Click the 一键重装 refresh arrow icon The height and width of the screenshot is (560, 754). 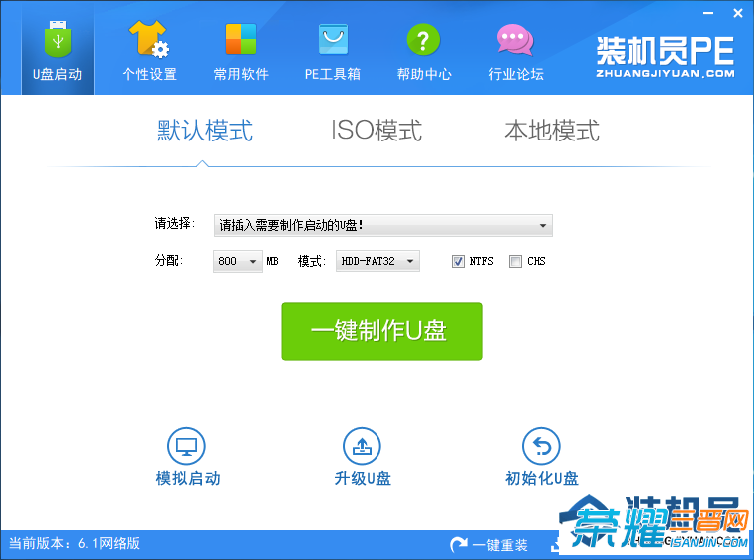pos(459,544)
